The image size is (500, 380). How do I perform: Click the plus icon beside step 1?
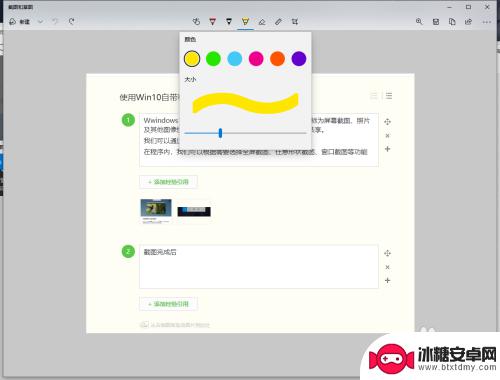coord(387,149)
